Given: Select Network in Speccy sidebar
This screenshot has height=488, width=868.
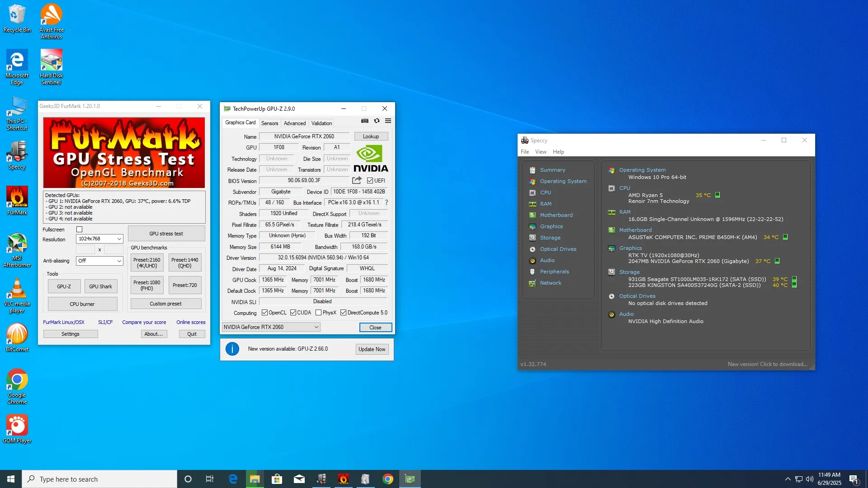Looking at the screenshot, I should coord(550,283).
